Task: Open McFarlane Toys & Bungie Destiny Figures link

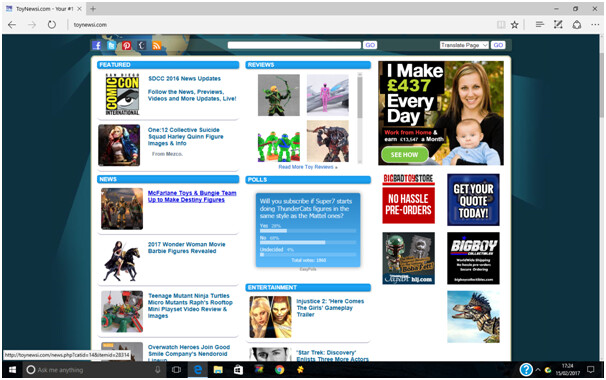Action: point(192,196)
